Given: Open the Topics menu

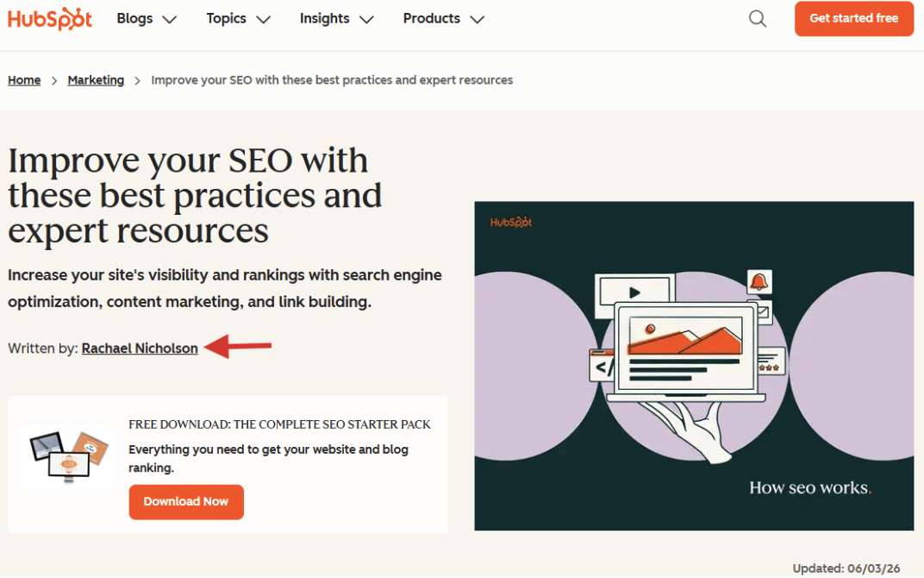Looking at the screenshot, I should [x=227, y=18].
